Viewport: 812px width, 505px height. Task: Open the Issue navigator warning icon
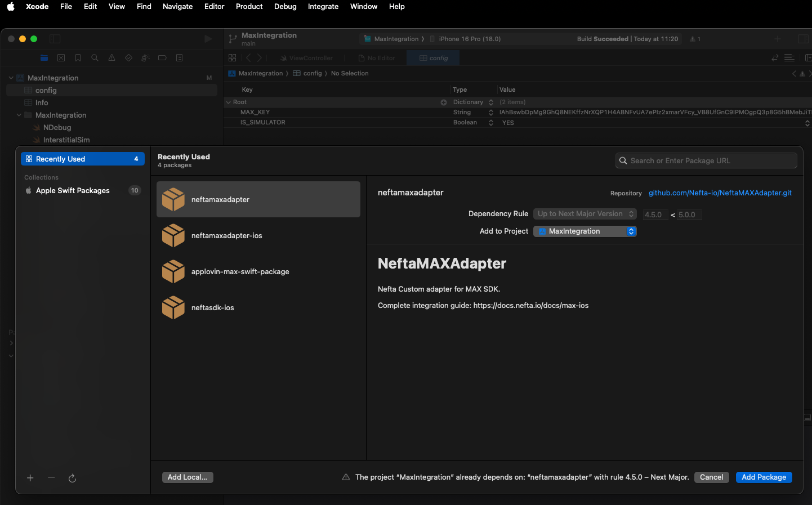click(111, 58)
